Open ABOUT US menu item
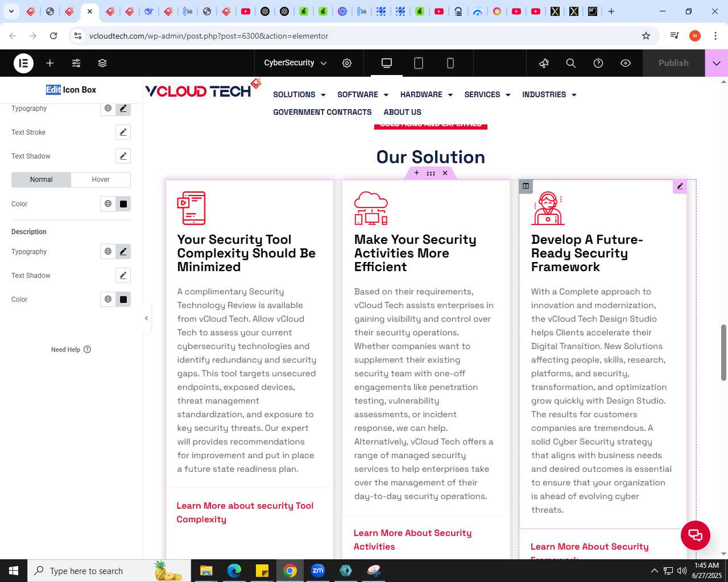 coord(402,113)
